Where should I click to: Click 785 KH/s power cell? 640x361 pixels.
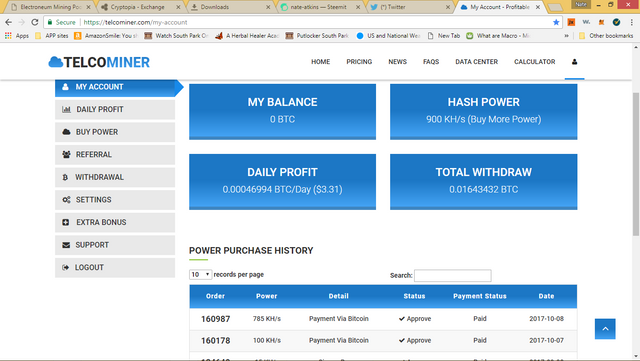267,319
